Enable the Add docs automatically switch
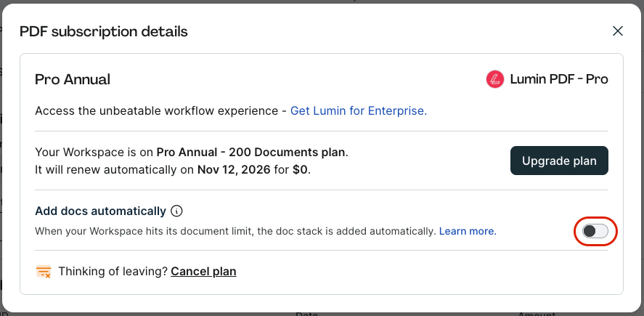The image size is (644, 316). tap(595, 232)
